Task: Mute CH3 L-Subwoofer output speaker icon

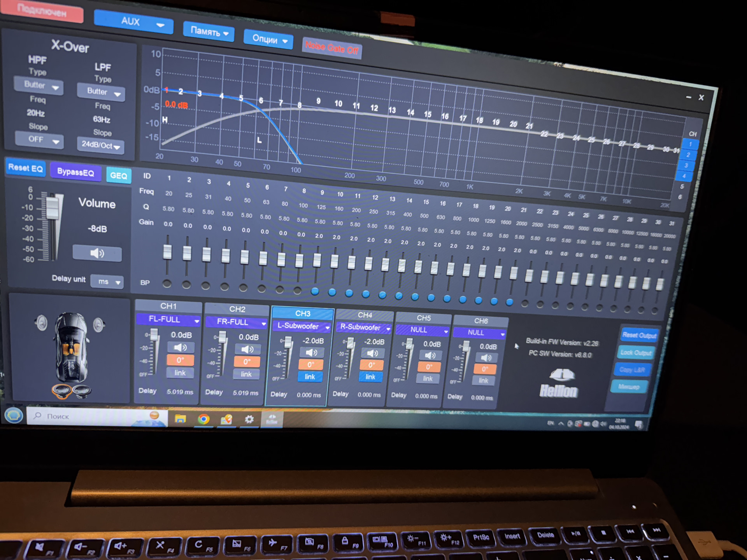Action: (311, 353)
